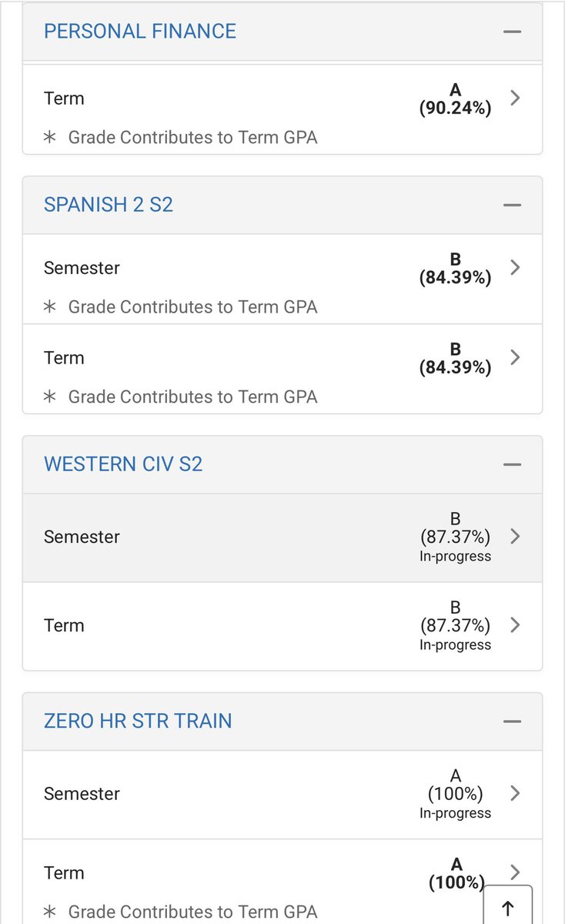
Task: View Western Civ Term grade 87.37%
Action: tap(455, 624)
